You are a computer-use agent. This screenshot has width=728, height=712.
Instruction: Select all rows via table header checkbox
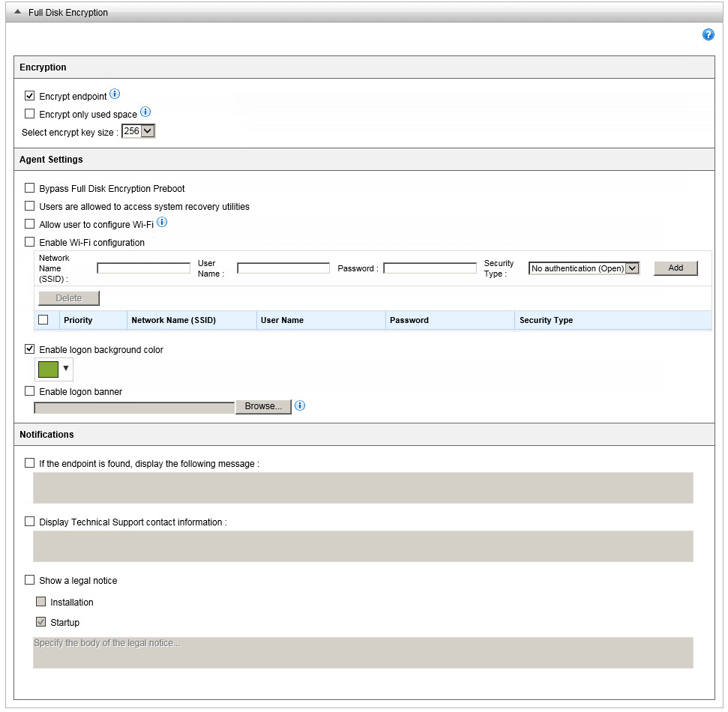(x=43, y=320)
